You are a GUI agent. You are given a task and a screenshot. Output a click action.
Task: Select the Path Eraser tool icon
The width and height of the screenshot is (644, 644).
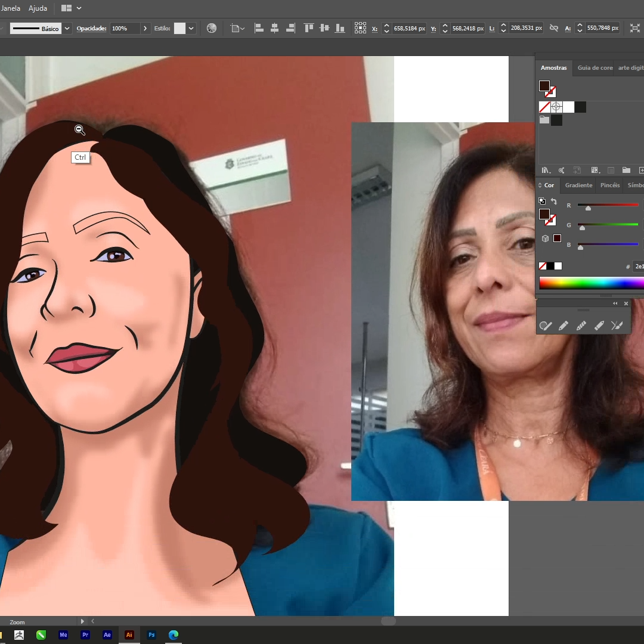point(599,326)
